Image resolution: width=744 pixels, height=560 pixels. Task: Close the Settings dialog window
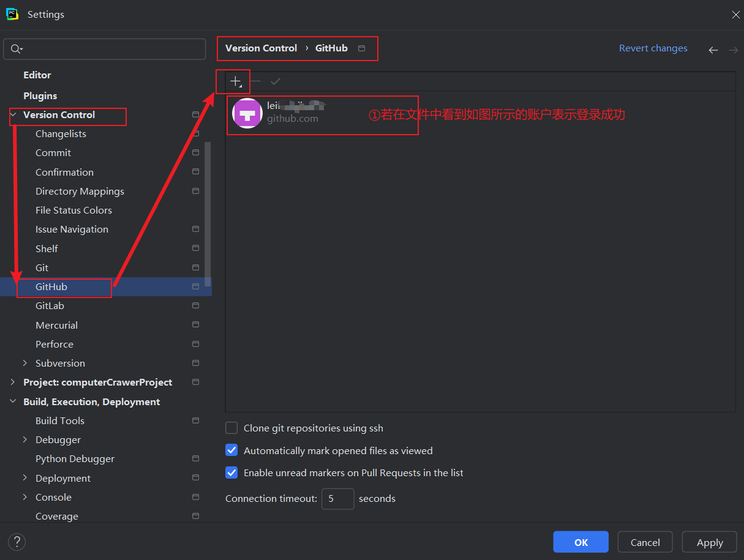coord(735,15)
